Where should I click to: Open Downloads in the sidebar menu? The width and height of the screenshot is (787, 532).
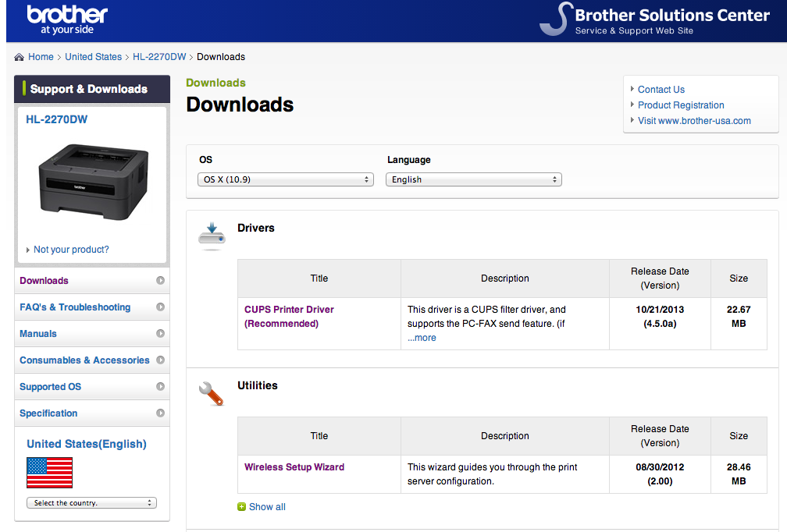(x=92, y=280)
